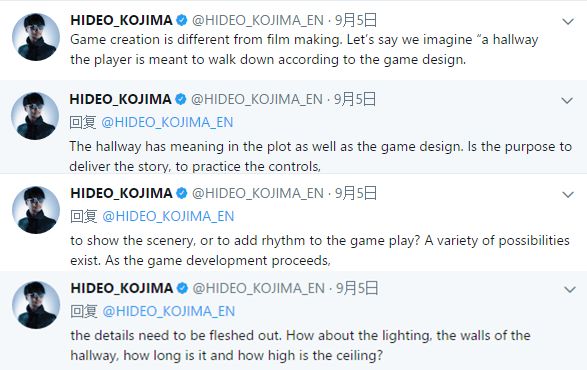Open the tweet text 'Game creation is different'
This screenshot has height=370, width=587.
pos(304,49)
